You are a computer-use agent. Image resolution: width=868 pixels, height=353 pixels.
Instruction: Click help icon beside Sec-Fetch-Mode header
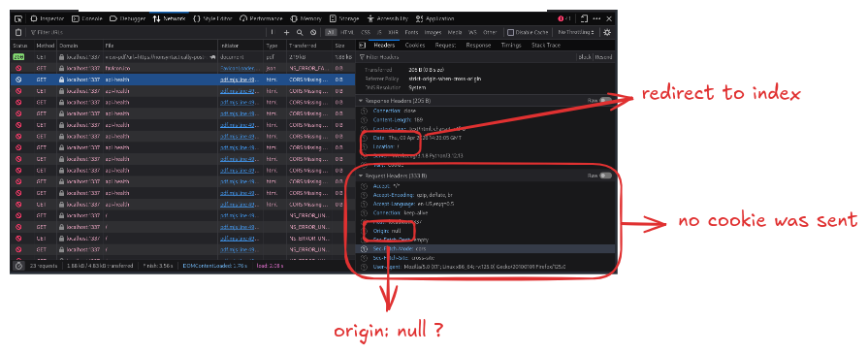pos(364,248)
